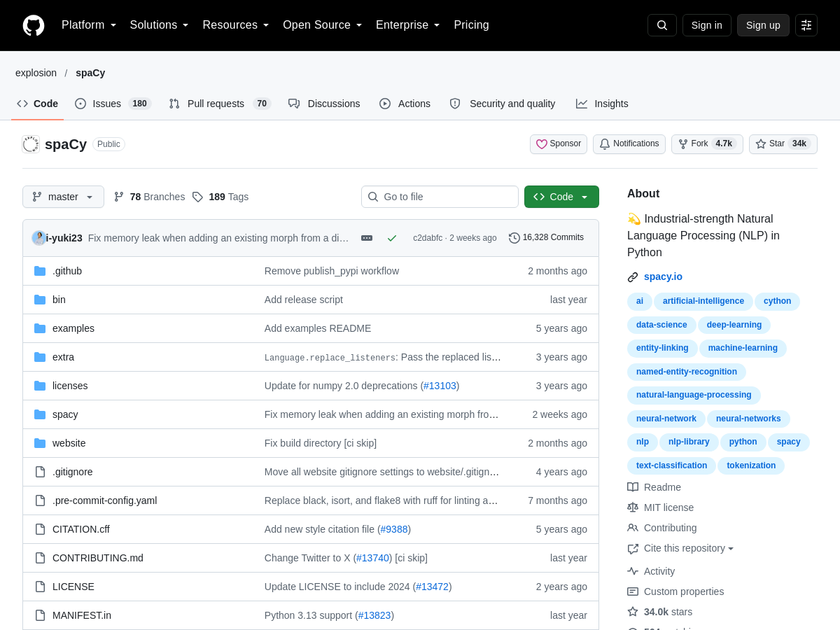Open i-yuki23 author profile link
The height and width of the screenshot is (630, 840).
[x=64, y=238]
